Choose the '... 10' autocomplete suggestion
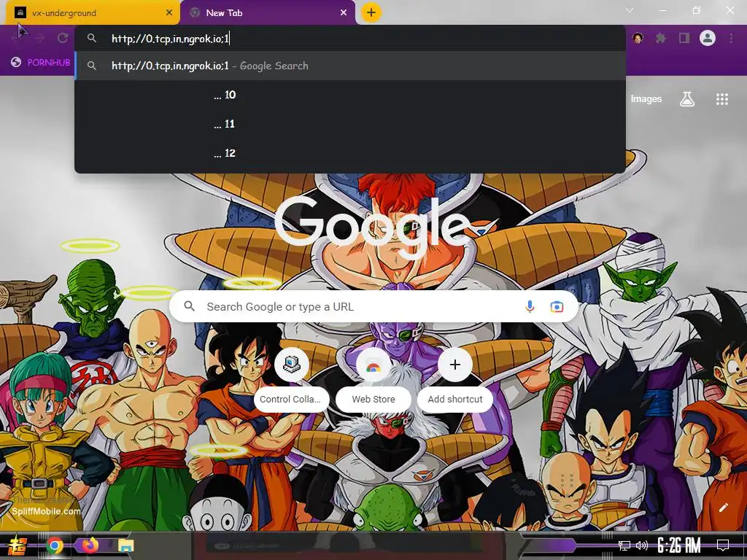The image size is (747, 560). point(350,95)
